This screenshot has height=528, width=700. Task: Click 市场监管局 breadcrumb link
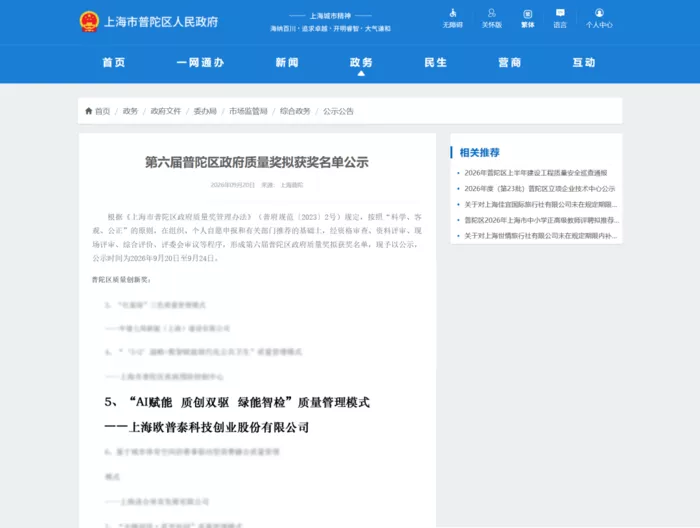click(248, 111)
